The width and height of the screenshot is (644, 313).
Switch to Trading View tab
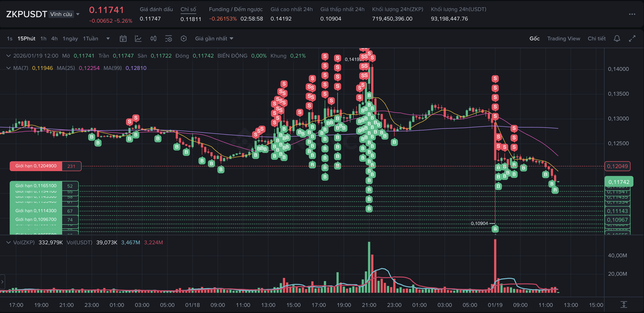[x=564, y=38]
